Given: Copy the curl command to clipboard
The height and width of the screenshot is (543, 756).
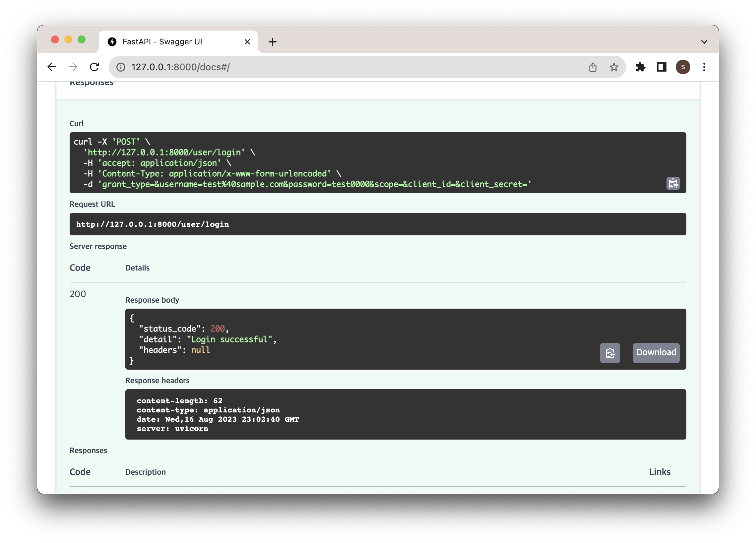Looking at the screenshot, I should pos(673,184).
